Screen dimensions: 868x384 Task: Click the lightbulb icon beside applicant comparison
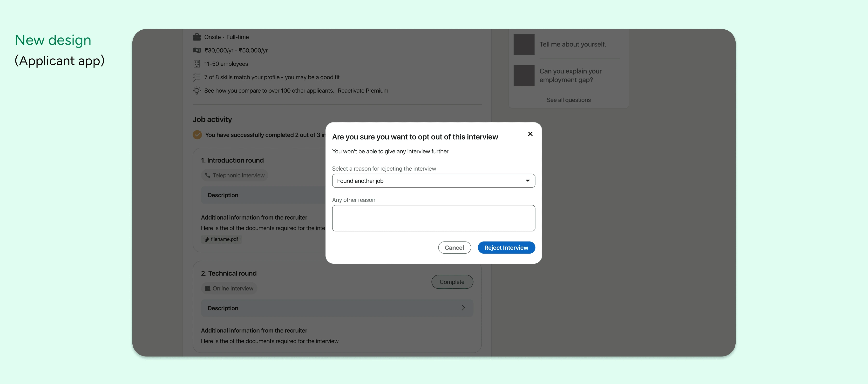pos(197,91)
